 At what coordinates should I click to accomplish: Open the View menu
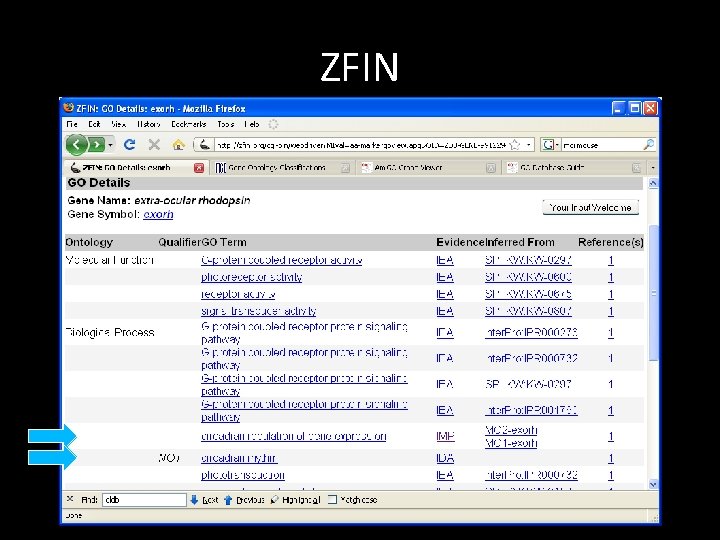(118, 124)
